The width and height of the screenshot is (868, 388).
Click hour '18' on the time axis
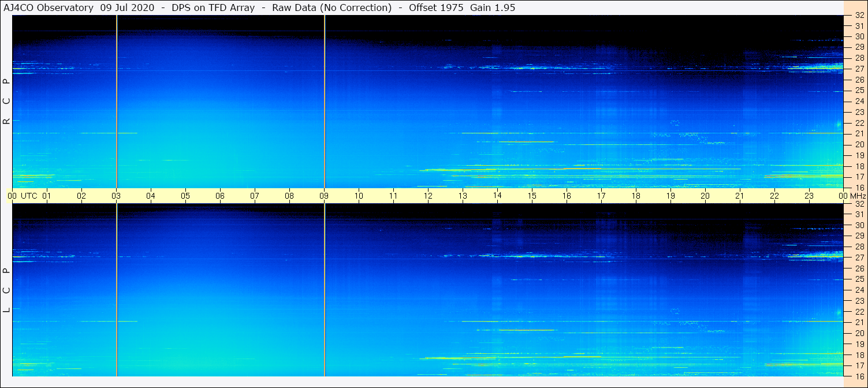tap(636, 196)
